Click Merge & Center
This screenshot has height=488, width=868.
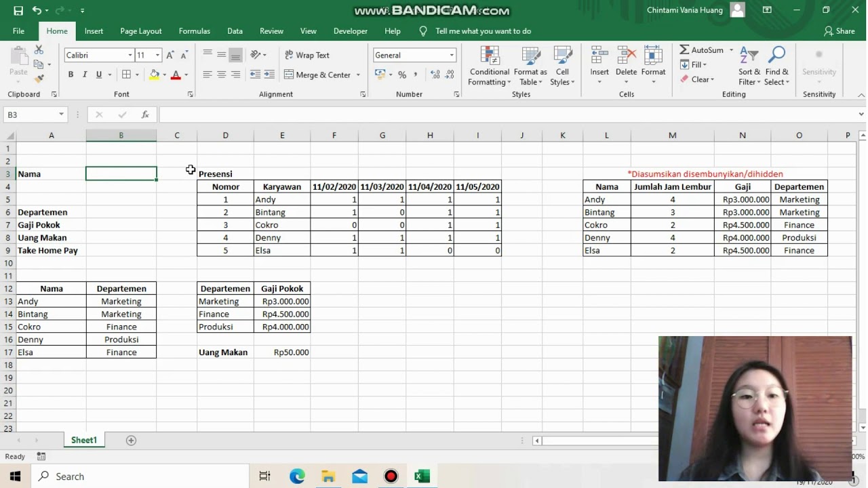317,75
